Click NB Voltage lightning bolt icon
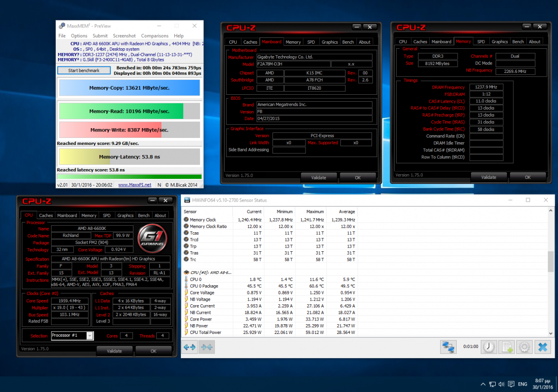The height and width of the screenshot is (392, 558). click(186, 299)
